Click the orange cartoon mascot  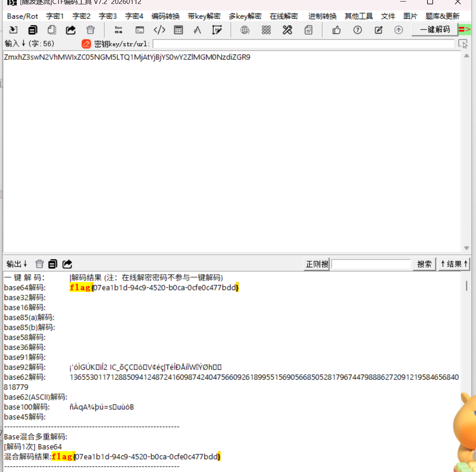465,432
